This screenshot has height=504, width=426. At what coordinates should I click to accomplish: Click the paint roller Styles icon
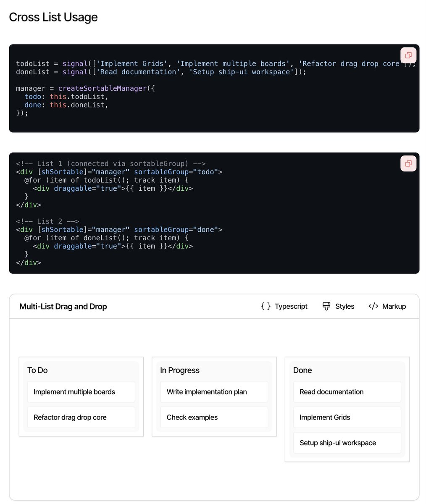(x=326, y=306)
